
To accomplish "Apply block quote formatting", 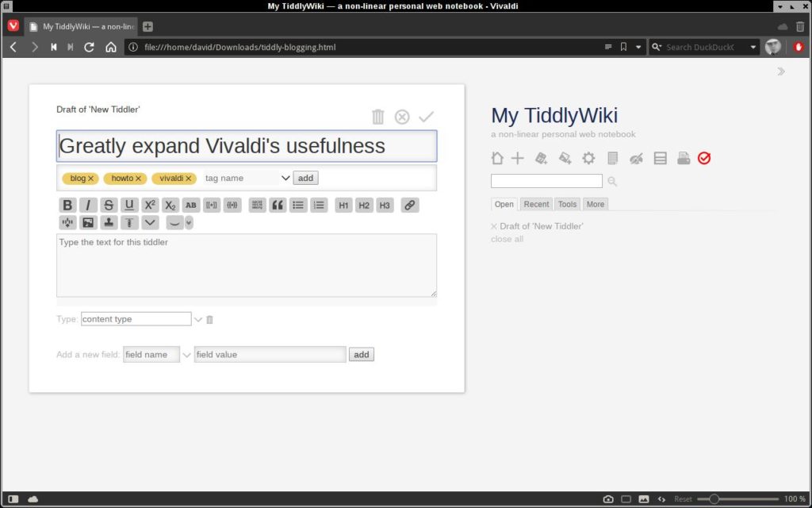I will (278, 206).
